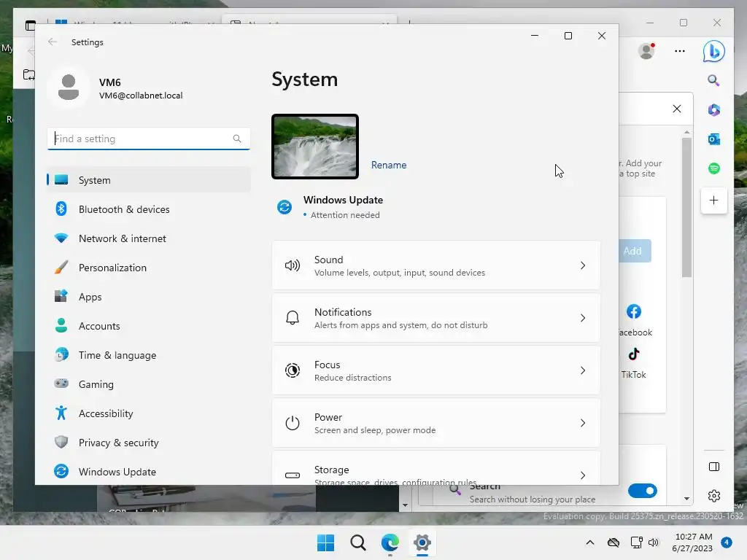Open Microsoft Edge from the taskbar

pos(390,542)
